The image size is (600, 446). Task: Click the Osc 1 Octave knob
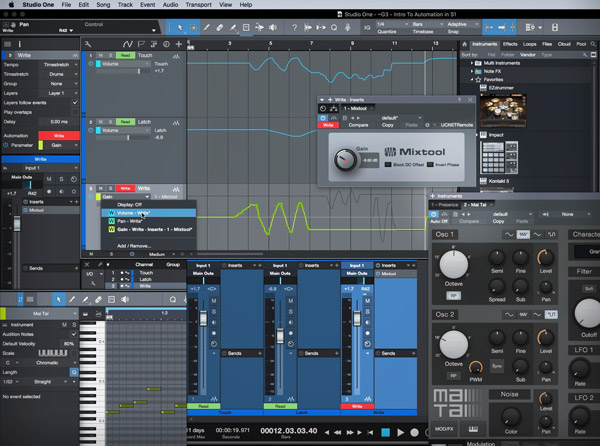click(x=453, y=264)
